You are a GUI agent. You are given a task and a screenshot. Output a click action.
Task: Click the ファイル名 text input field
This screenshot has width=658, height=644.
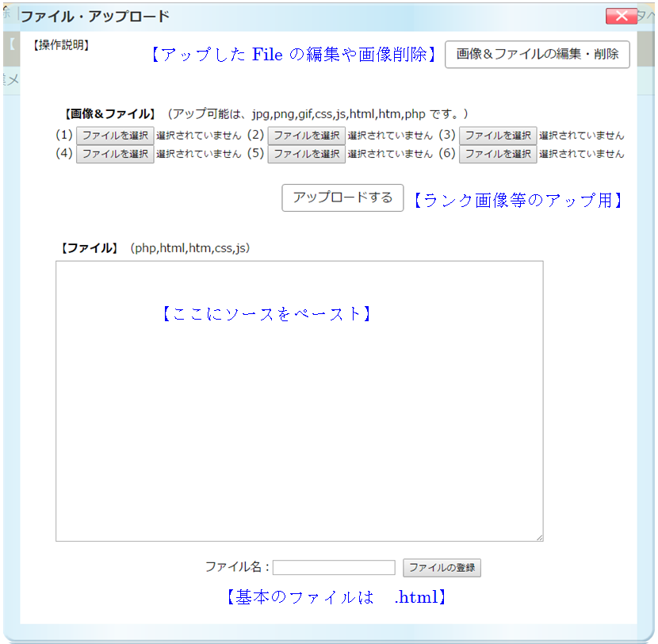pyautogui.click(x=334, y=568)
